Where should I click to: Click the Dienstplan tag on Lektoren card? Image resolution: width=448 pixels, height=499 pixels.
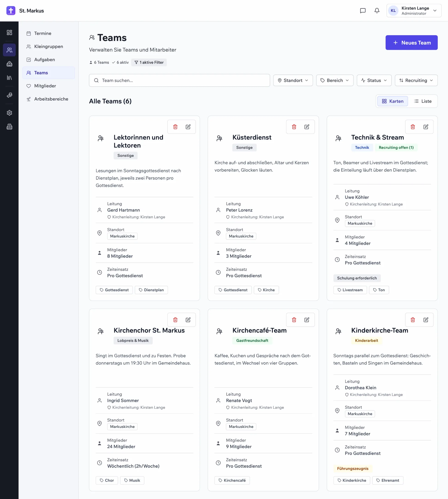pyautogui.click(x=151, y=290)
